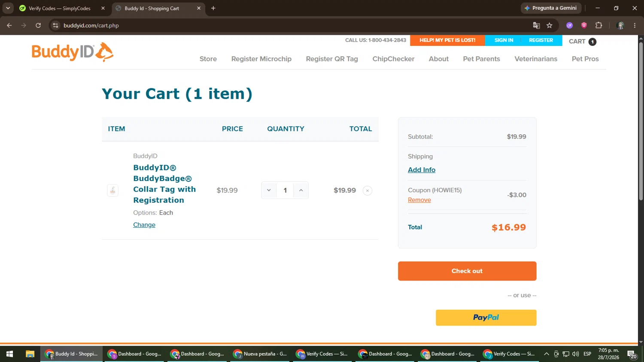Open the Pet Pros page
Image resolution: width=644 pixels, height=362 pixels.
(585, 59)
